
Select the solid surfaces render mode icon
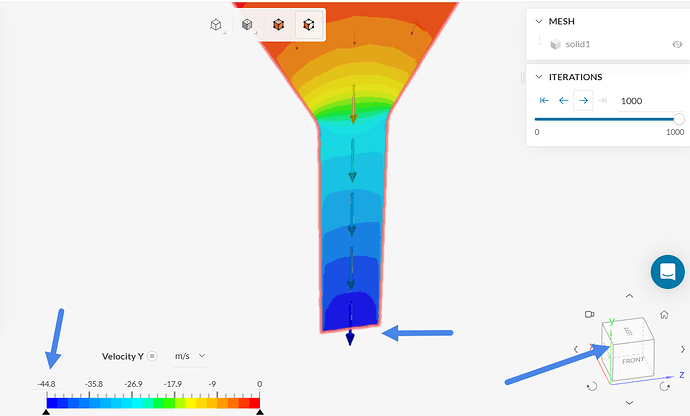(278, 25)
